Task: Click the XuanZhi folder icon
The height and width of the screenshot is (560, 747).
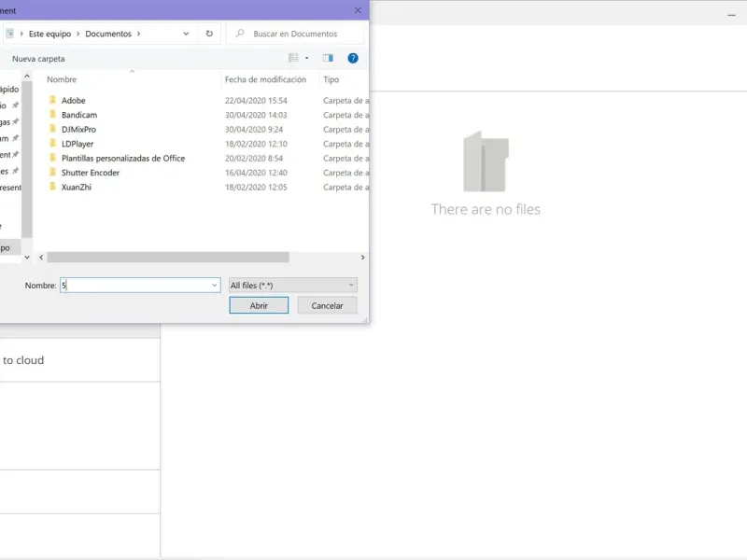Action: click(x=52, y=187)
